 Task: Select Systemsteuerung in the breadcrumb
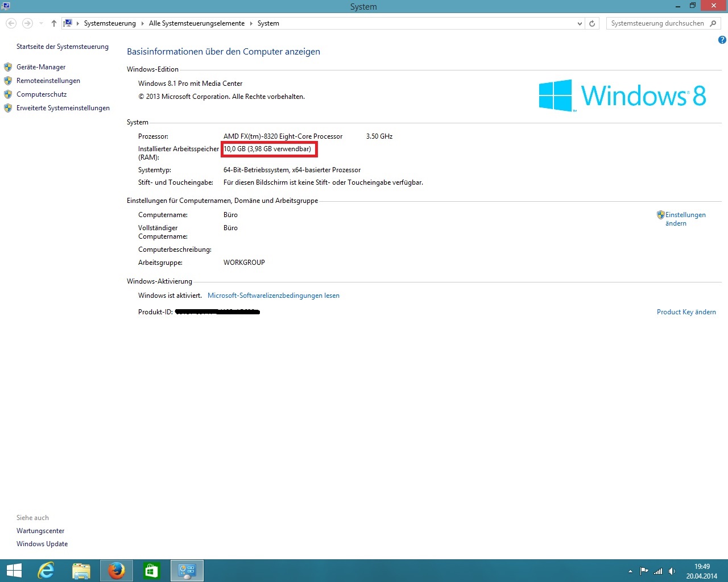[110, 23]
